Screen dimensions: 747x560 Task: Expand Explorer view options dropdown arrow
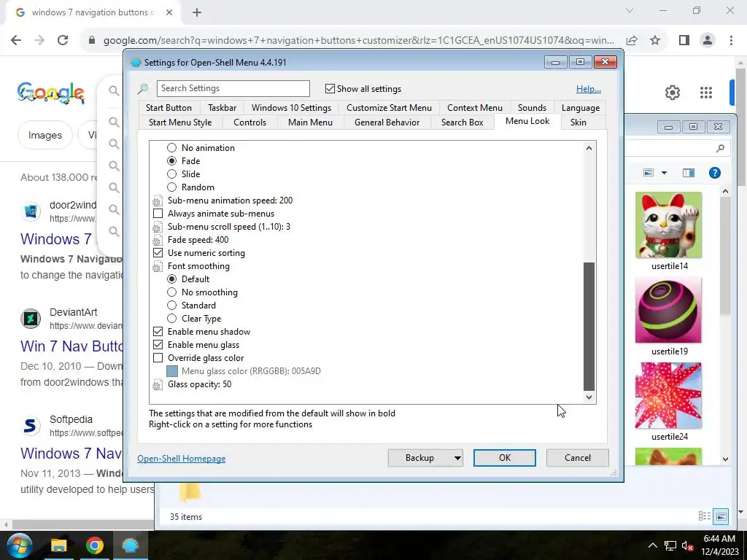(664, 173)
